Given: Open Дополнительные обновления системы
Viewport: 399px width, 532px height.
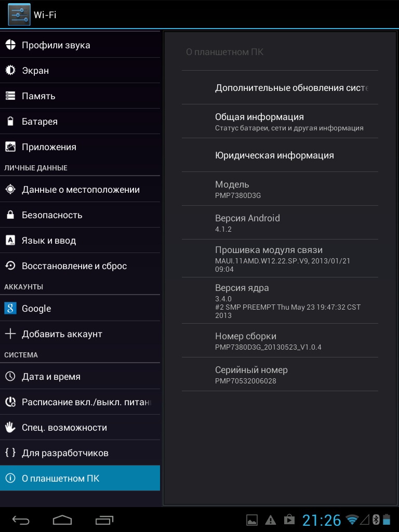Looking at the screenshot, I should coord(291,88).
